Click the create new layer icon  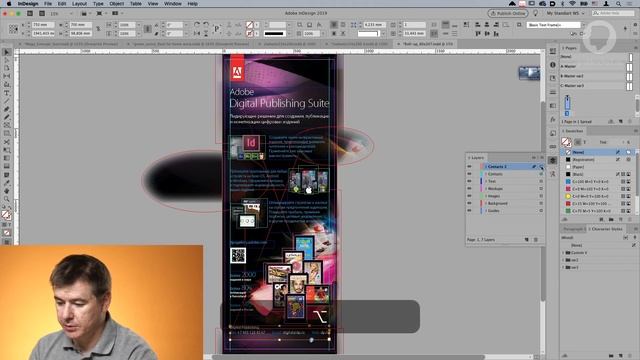pos(527,240)
